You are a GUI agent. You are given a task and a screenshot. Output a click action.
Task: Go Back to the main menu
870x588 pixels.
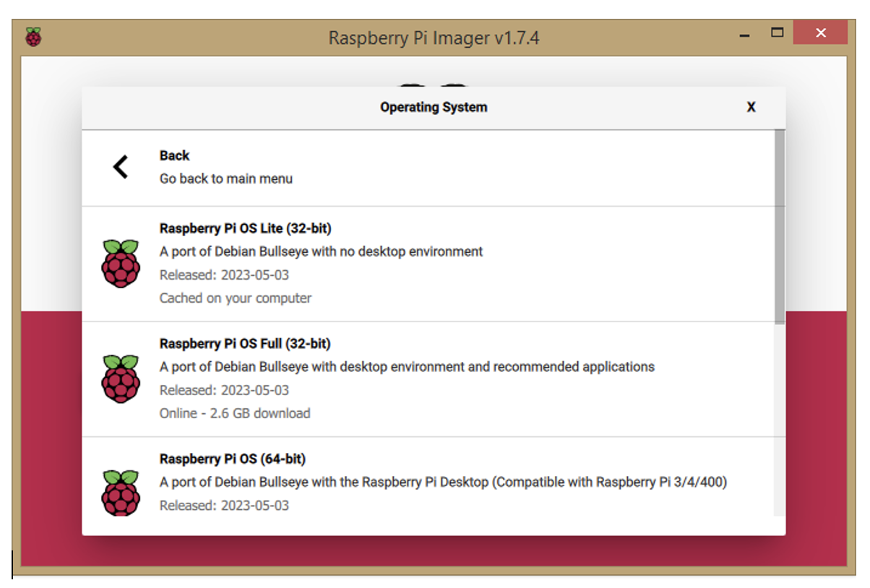pos(428,168)
